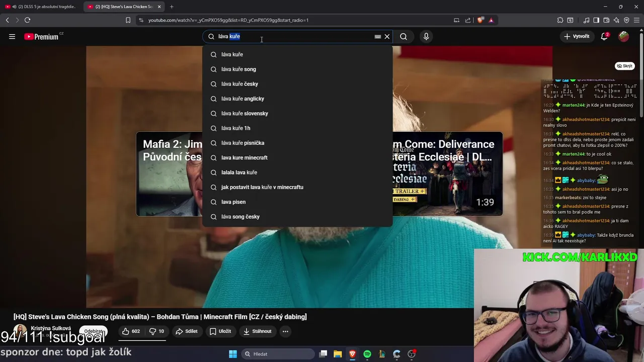
Task: Open the YouTube guide hamburger menu
Action: pos(12,36)
